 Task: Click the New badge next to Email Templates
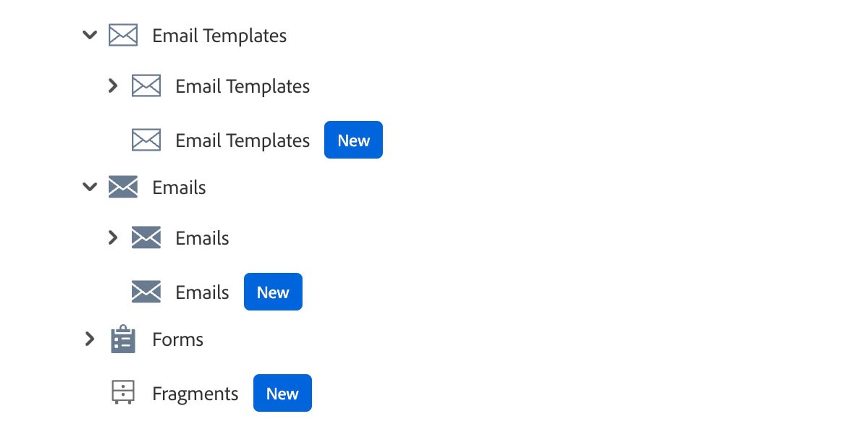353,140
